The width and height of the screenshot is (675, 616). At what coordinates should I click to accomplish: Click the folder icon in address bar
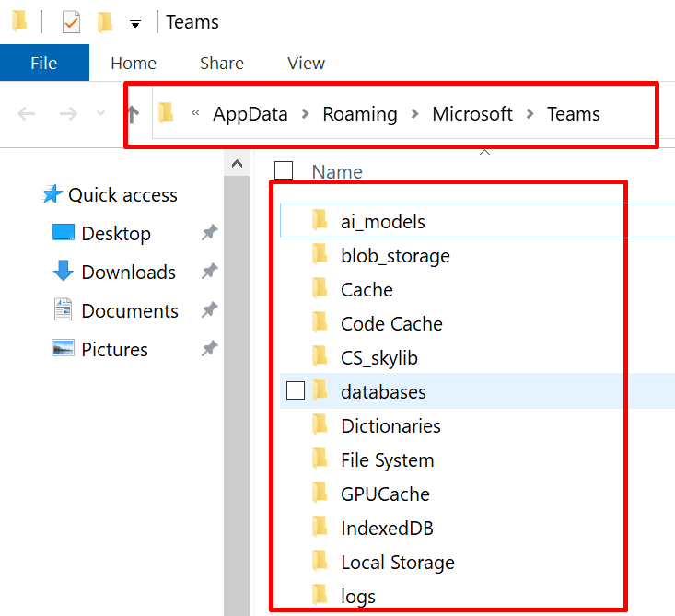166,112
